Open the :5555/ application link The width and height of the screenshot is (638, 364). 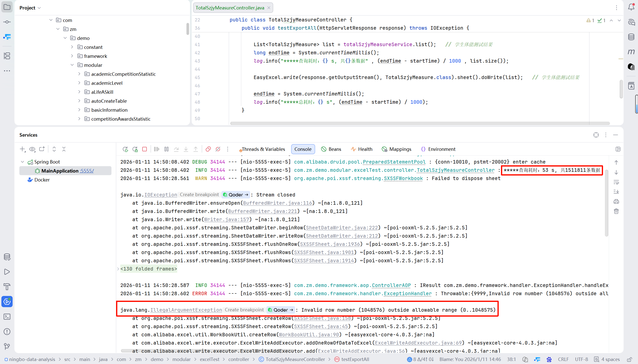pos(87,171)
